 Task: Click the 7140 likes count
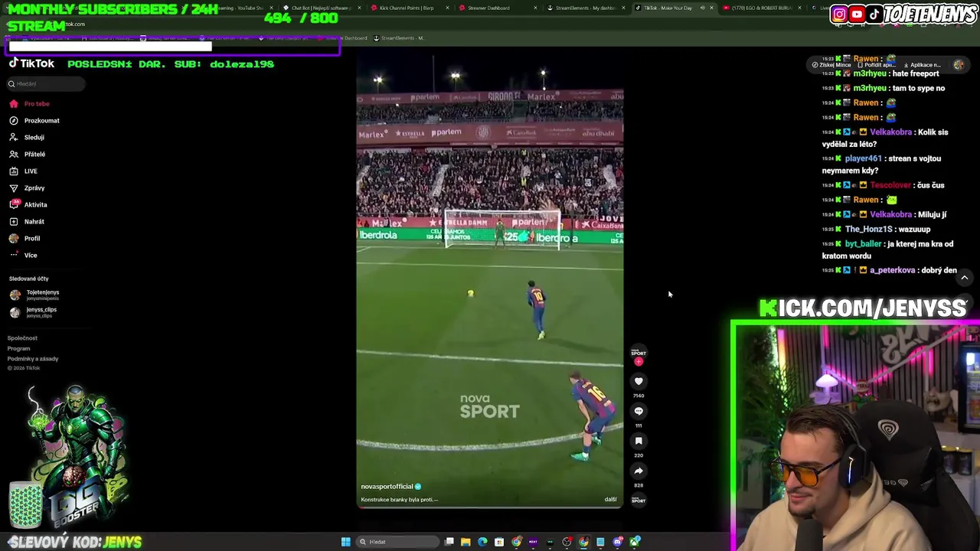click(639, 396)
